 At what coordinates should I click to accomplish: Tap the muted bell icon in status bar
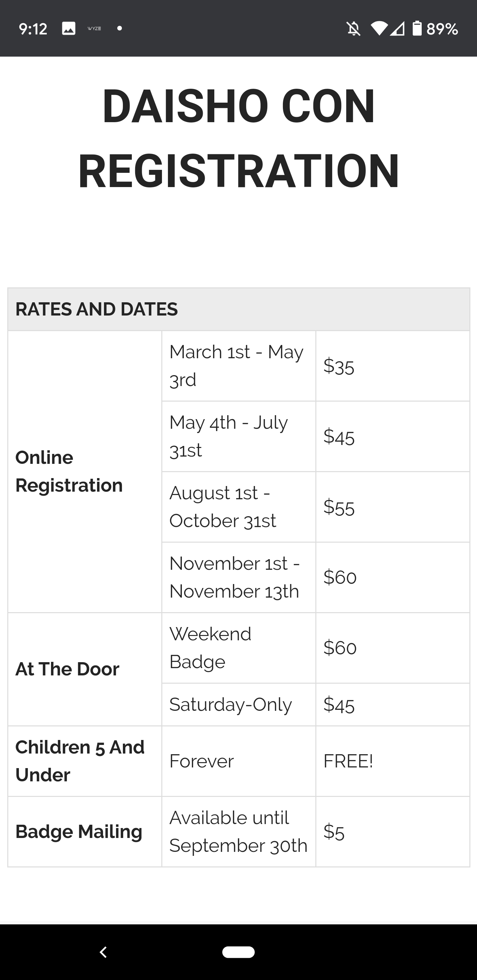[353, 28]
